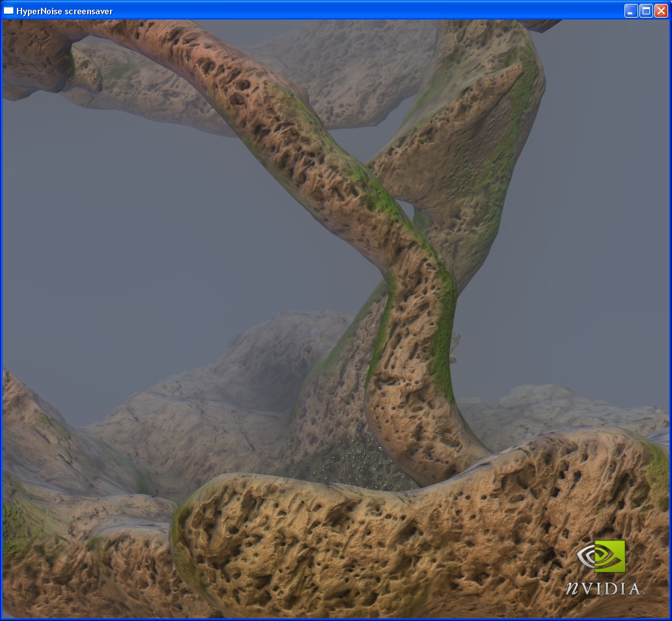Screen dimensions: 672x621
Task: Click the faded distant rock at top center
Action: [x=352, y=72]
